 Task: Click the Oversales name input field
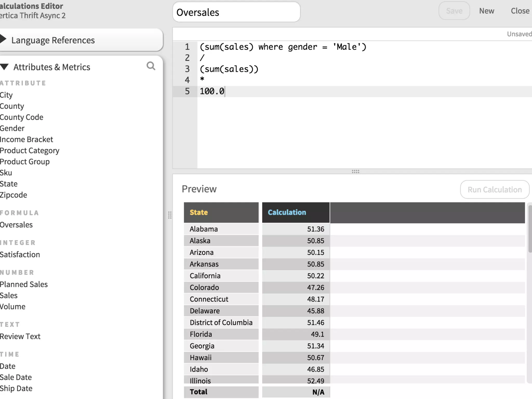[236, 12]
